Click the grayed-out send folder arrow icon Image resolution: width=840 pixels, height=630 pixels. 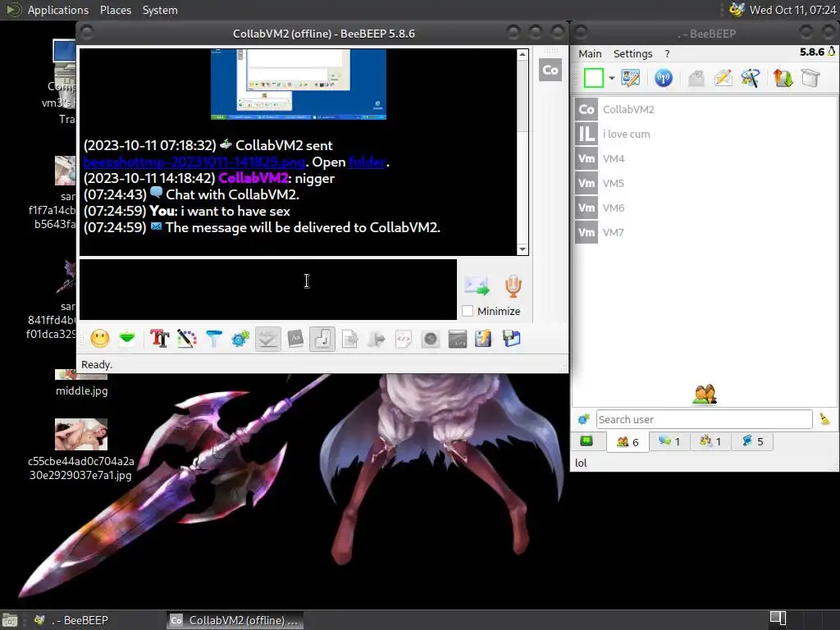[x=377, y=339]
